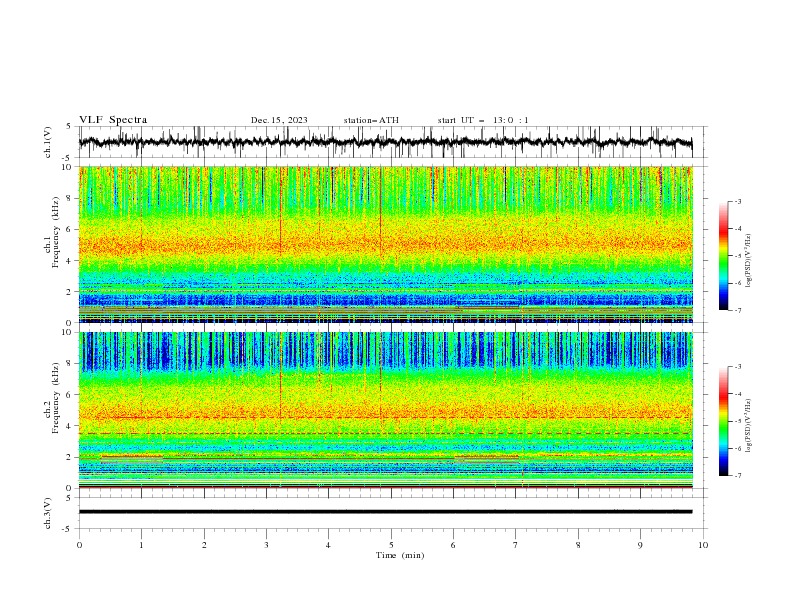Click the upper log(PSD) colorbar label
Image resolution: width=792 pixels, height=612 pixels.
click(749, 261)
